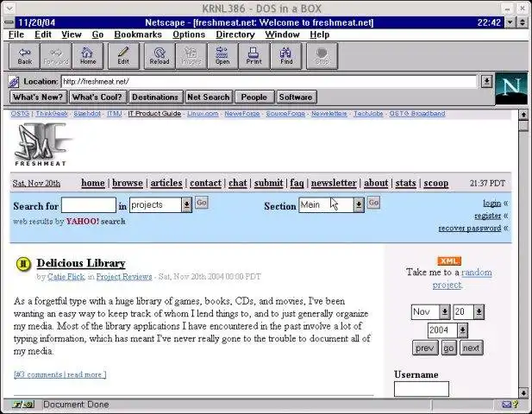
Task: Open the Delicious Library article title
Action: pos(81,263)
